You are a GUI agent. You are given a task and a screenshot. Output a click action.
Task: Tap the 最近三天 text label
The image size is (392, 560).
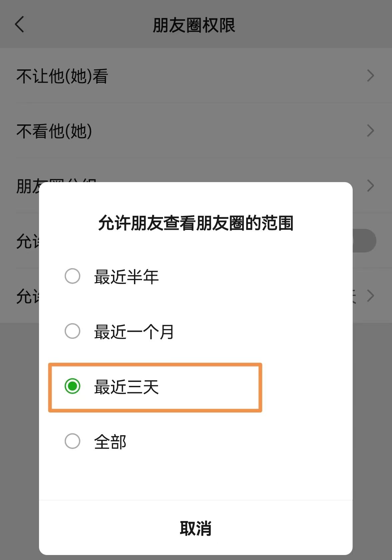(x=126, y=387)
